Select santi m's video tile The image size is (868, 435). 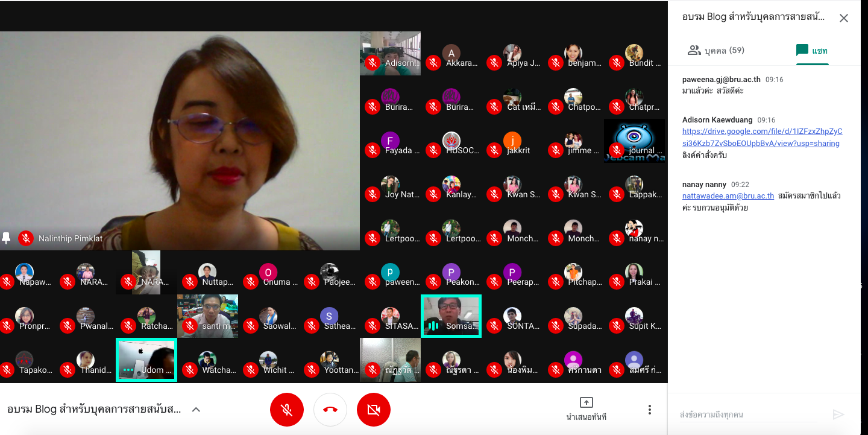pos(207,316)
